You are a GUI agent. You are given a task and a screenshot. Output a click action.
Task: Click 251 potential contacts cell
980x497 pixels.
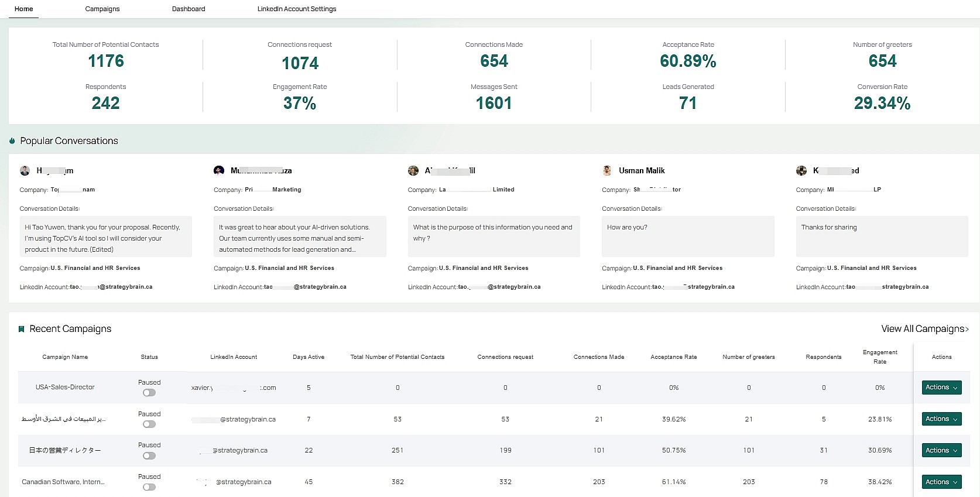pyautogui.click(x=398, y=450)
